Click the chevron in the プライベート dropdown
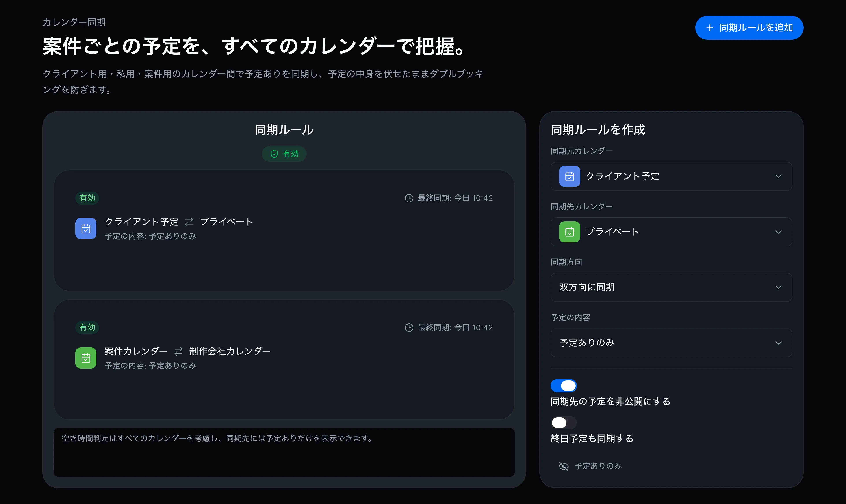 coord(778,232)
